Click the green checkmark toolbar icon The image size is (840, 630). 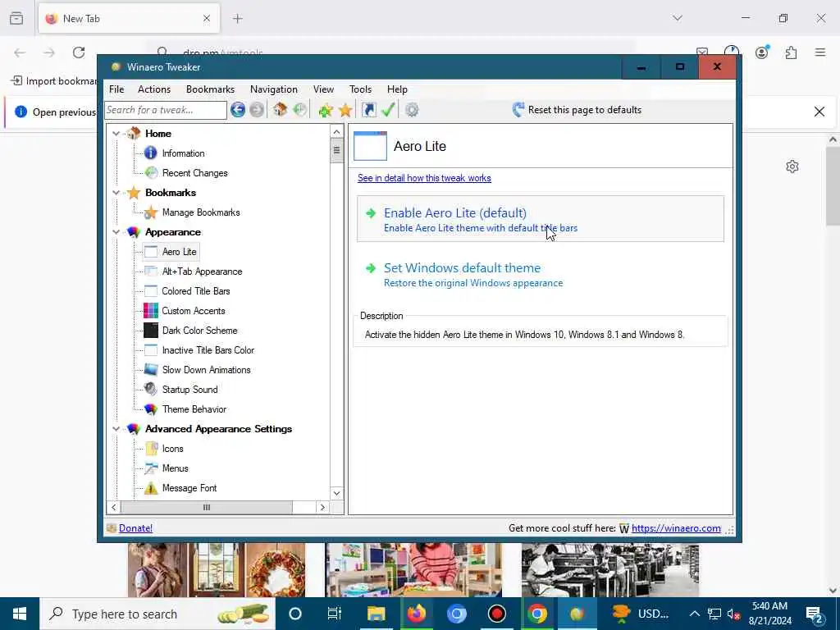pyautogui.click(x=388, y=110)
